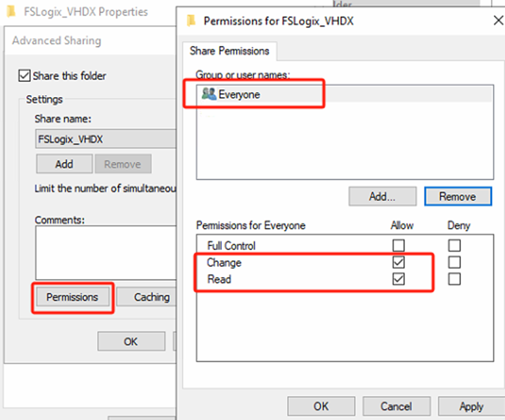Remove the selected user from permissions
505x420 pixels.
458,196
